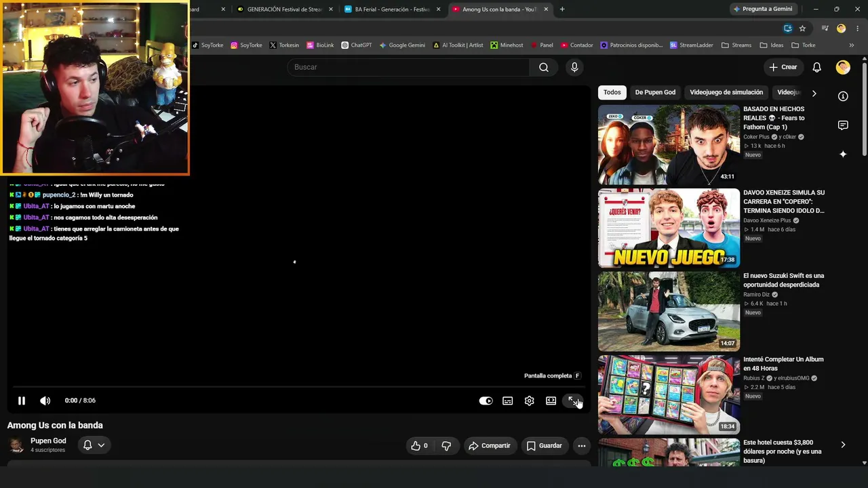Open the player settings gear
Image resolution: width=868 pixels, height=488 pixels.
coord(529,401)
